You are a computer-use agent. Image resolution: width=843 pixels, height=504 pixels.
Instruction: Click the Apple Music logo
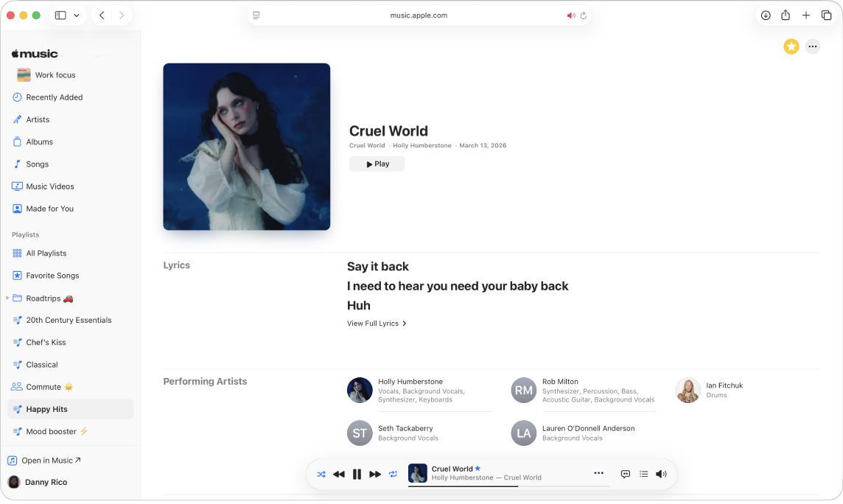coord(35,54)
